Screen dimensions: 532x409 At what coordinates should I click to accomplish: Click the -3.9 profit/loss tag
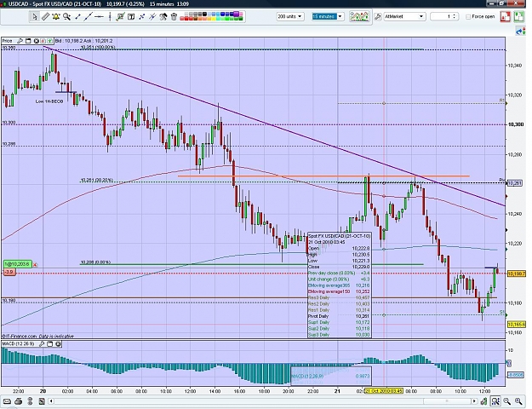click(x=9, y=272)
